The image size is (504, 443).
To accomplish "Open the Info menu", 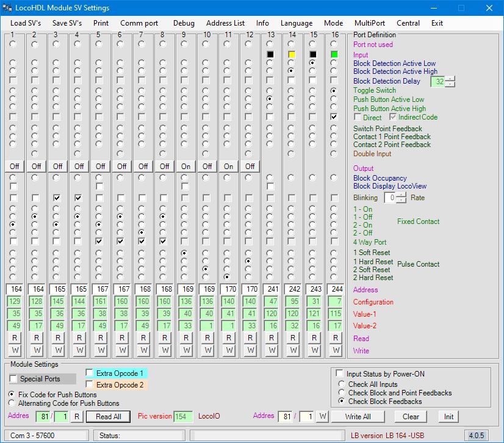I will [262, 23].
